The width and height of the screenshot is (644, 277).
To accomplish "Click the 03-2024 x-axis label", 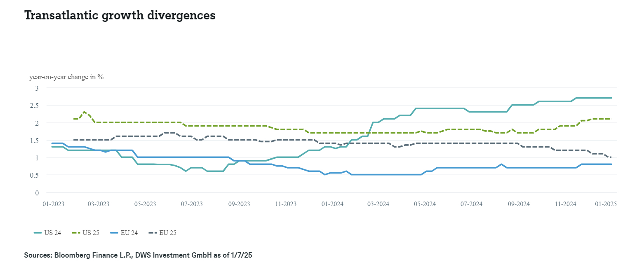I will pyautogui.click(x=378, y=204).
